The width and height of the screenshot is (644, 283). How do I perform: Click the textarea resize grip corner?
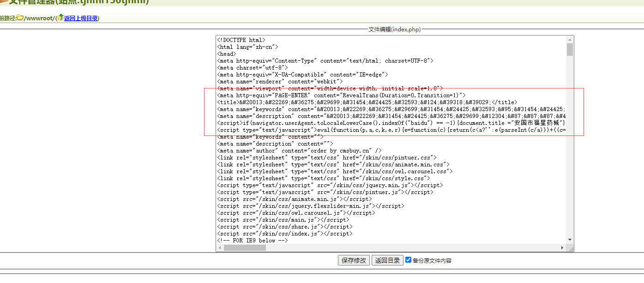click(571, 248)
